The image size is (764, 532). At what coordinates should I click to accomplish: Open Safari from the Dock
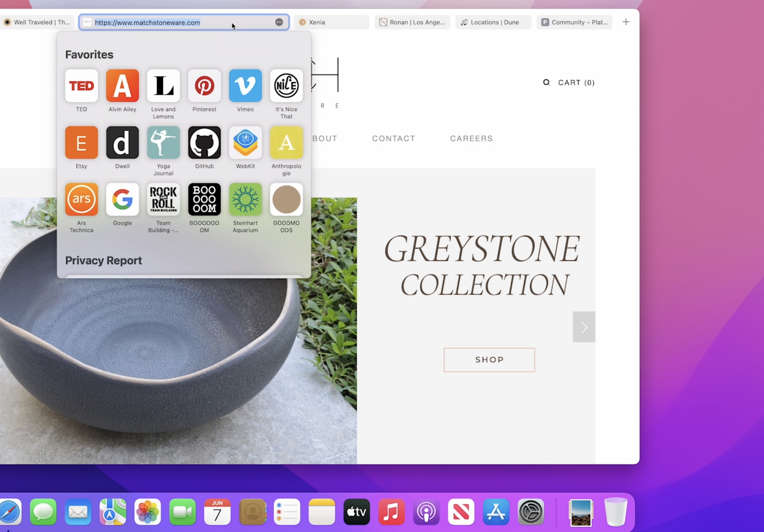9,512
